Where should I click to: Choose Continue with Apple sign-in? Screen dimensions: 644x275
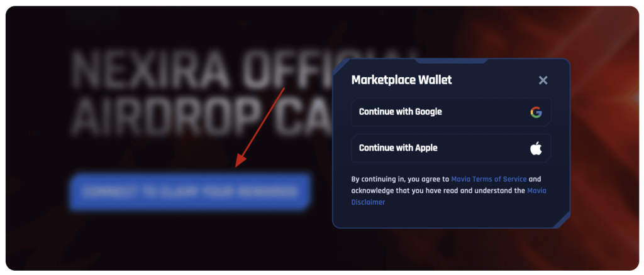click(x=451, y=148)
